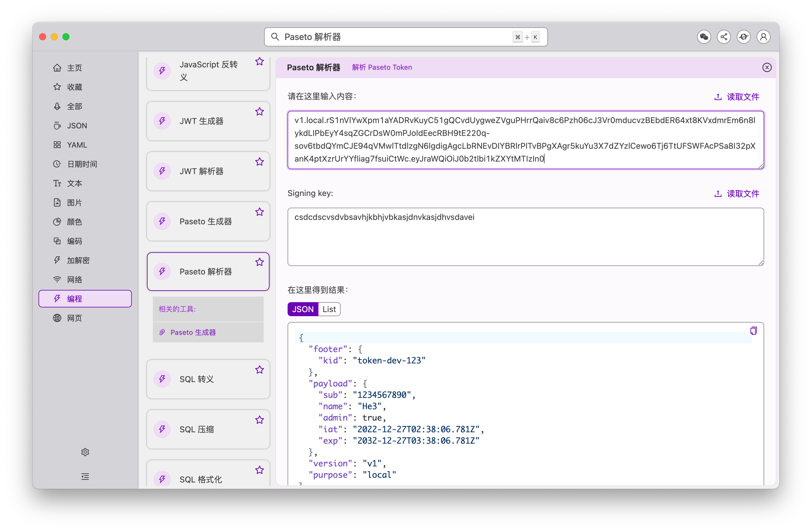Open 加解密 category in sidebar
The width and height of the screenshot is (812, 532).
coord(85,260)
